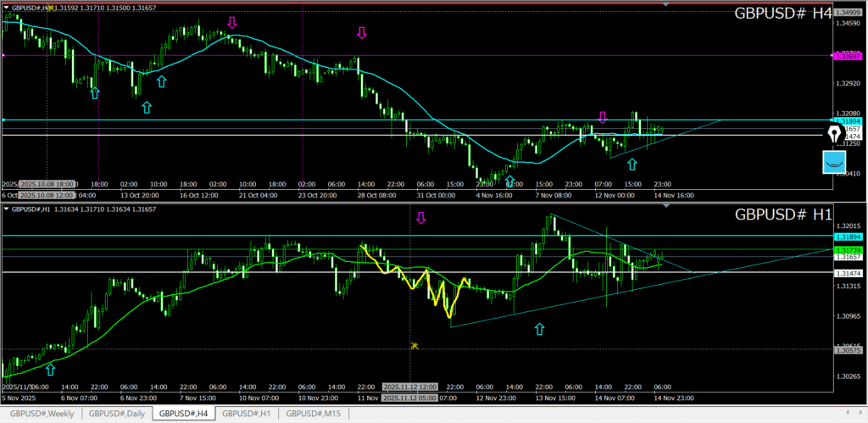
Task: Click the blue smiley face icon
Action: 835,163
